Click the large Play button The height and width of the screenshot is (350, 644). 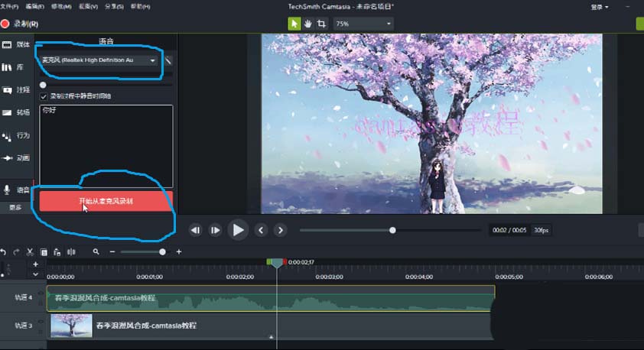pos(238,230)
